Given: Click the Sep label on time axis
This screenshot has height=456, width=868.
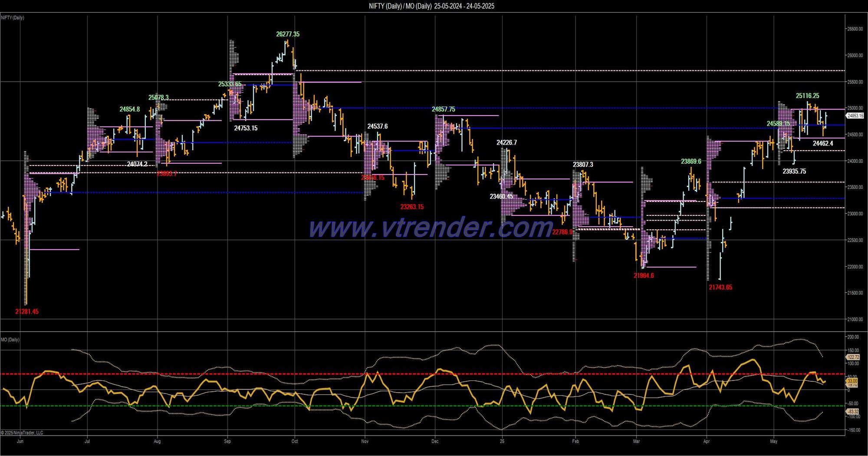Looking at the screenshot, I should pos(227,442).
